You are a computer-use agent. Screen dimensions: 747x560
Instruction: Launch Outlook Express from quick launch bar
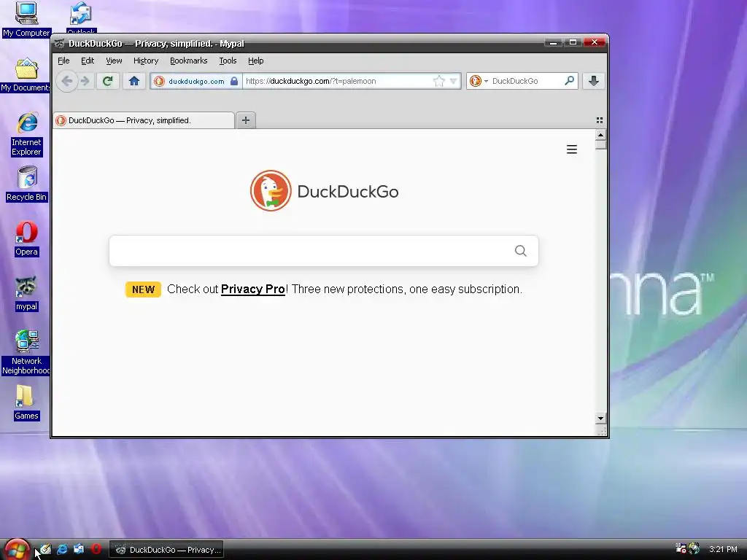pos(79,550)
